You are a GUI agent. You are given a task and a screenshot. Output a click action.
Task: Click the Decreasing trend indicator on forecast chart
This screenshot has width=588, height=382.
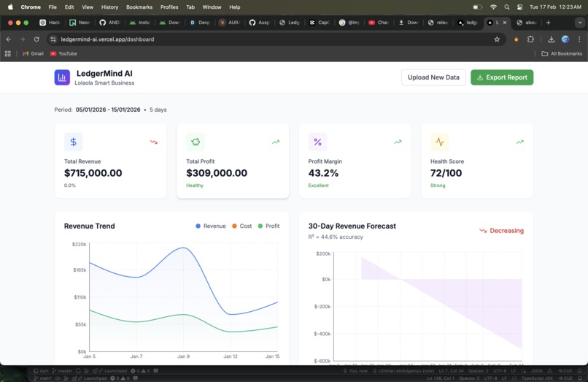click(501, 231)
